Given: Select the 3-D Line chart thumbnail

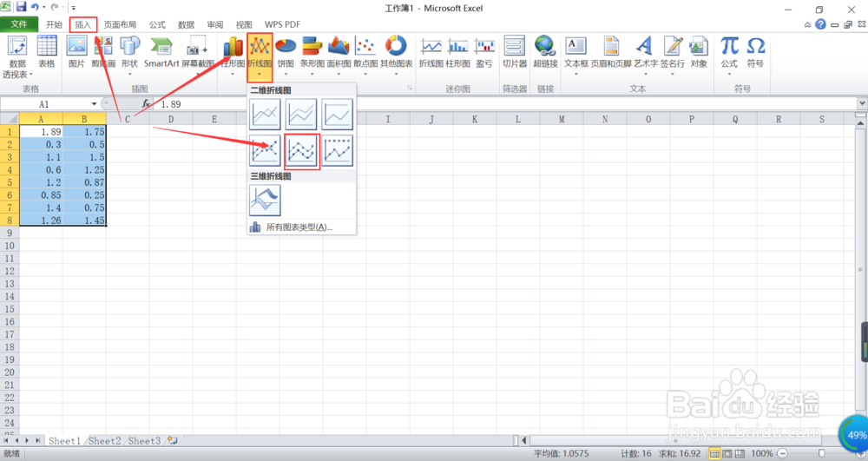Looking at the screenshot, I should [265, 201].
